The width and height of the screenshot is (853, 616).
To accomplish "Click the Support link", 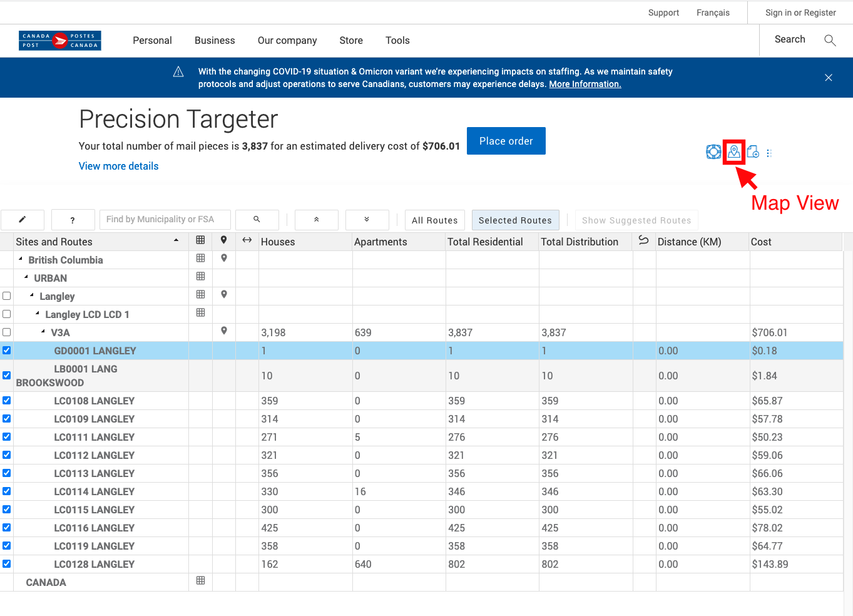I will pyautogui.click(x=663, y=13).
